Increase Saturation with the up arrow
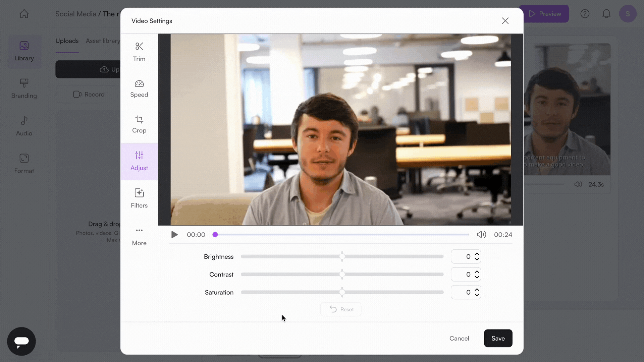This screenshot has height=362, width=644. coord(477,290)
